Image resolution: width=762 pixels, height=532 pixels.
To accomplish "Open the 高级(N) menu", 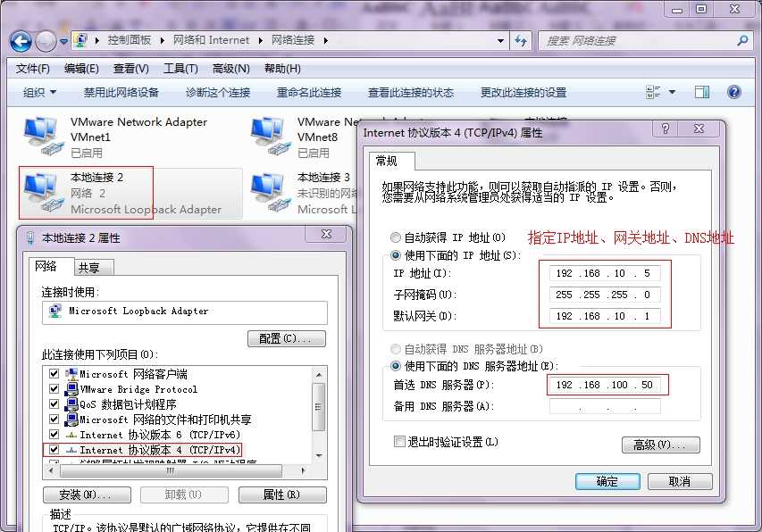I will pos(230,69).
